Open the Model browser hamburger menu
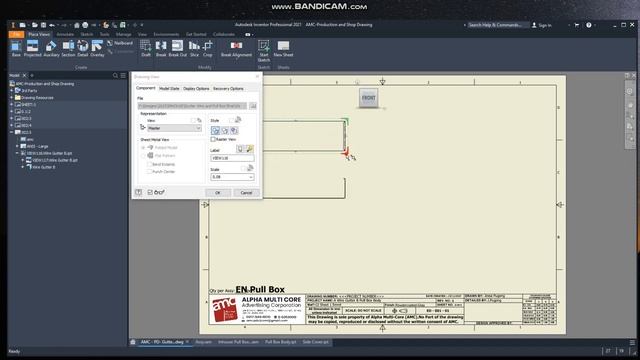640x360 pixels. pos(123,76)
